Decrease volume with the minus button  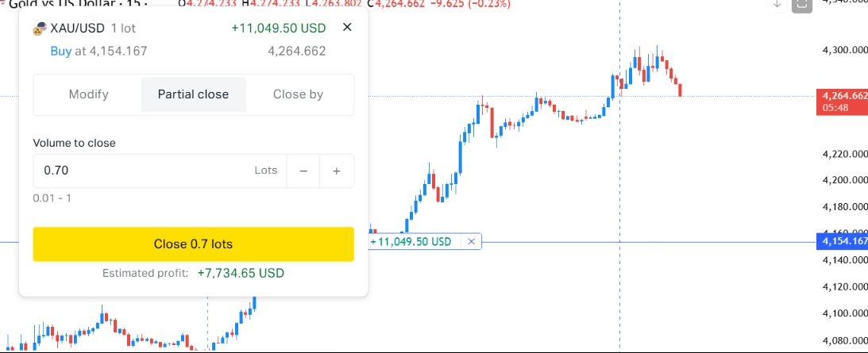[x=303, y=171]
